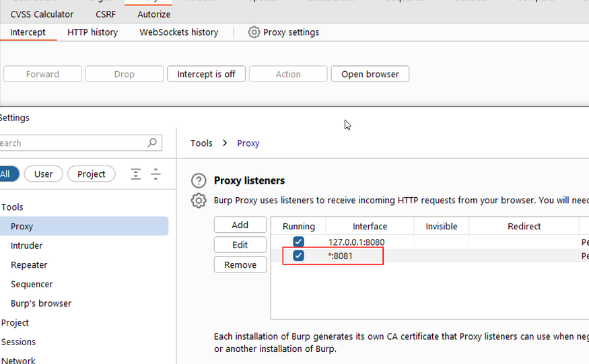589x364 pixels.
Task: Toggle Running checkbox for 127.0.0.1:8080
Action: pos(299,242)
